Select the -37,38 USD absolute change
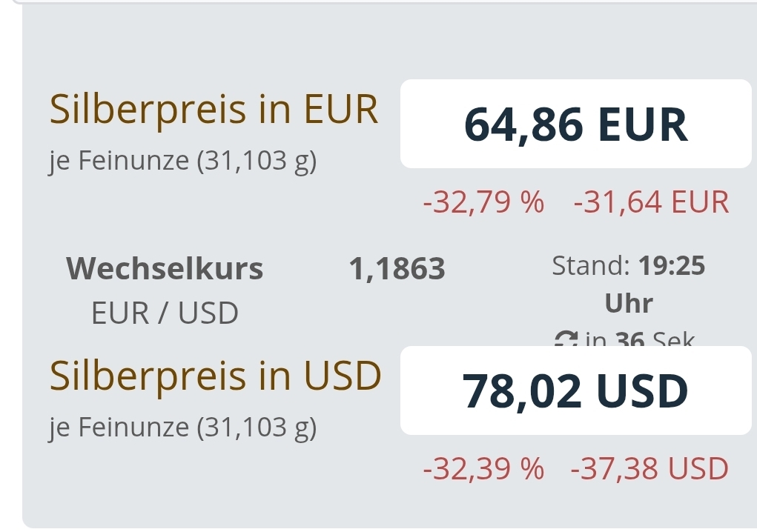The width and height of the screenshot is (757, 532). pos(649,468)
